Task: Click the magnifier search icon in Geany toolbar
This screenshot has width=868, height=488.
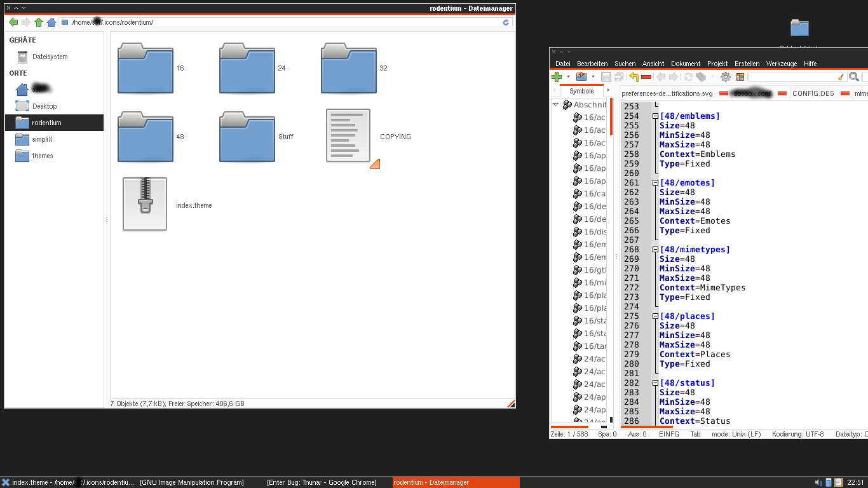Action: click(x=854, y=77)
